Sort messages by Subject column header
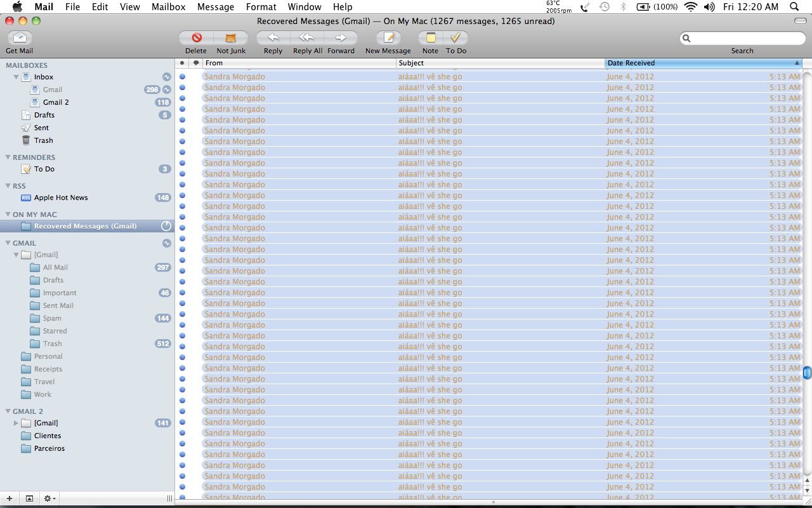Screen dimensions: 812x508 [x=501, y=63]
